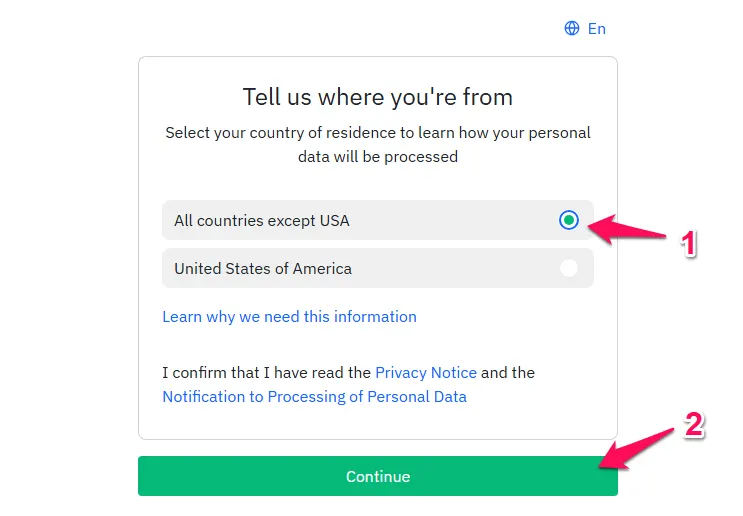Open the Privacy Notice link
Image resolution: width=743 pixels, height=516 pixels.
[426, 373]
